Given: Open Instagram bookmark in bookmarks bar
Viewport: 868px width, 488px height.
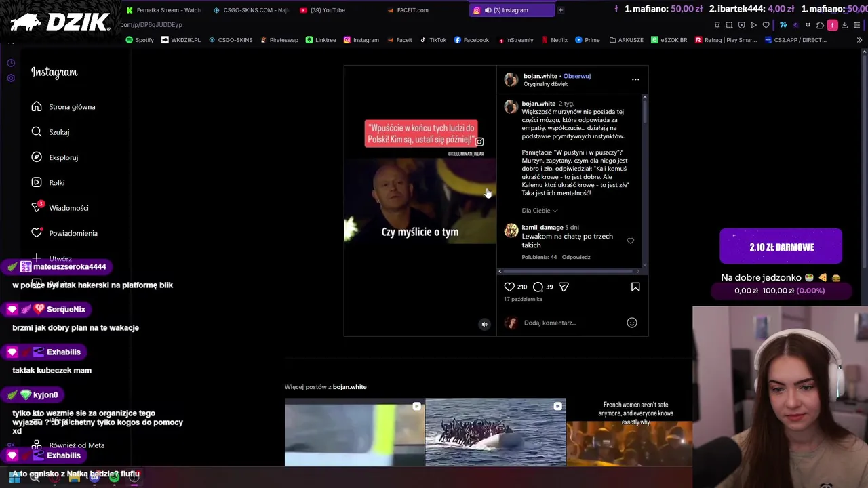Looking at the screenshot, I should click(361, 40).
